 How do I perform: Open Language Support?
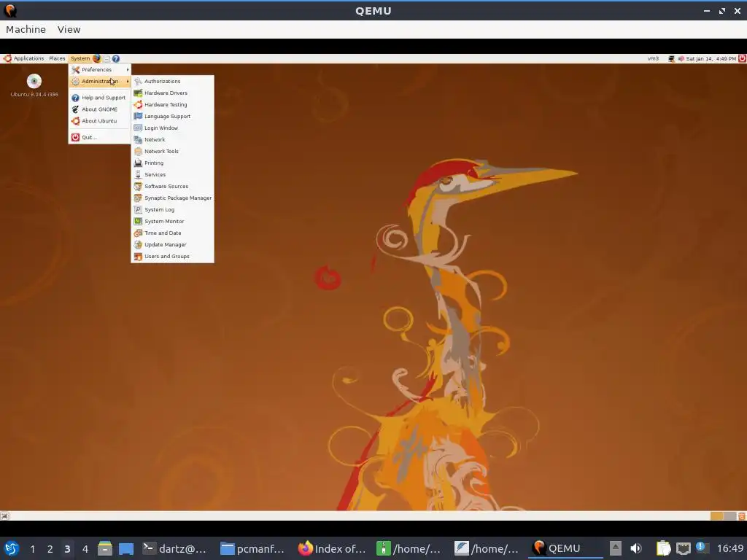(x=172, y=116)
